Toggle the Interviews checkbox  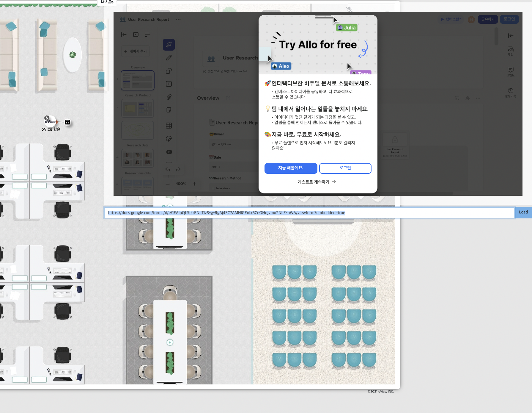point(213,188)
